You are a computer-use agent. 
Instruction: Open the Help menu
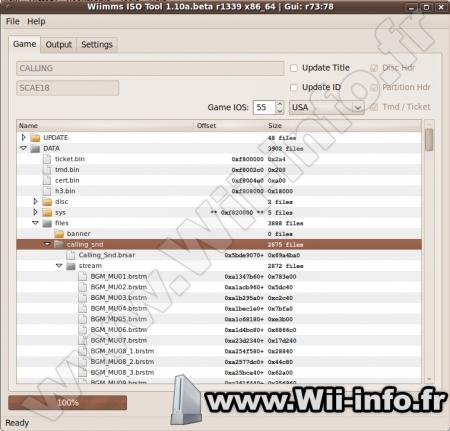36,21
